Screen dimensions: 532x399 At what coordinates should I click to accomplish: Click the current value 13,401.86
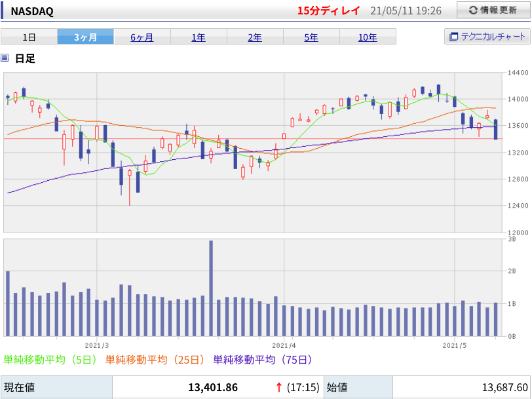click(x=213, y=387)
